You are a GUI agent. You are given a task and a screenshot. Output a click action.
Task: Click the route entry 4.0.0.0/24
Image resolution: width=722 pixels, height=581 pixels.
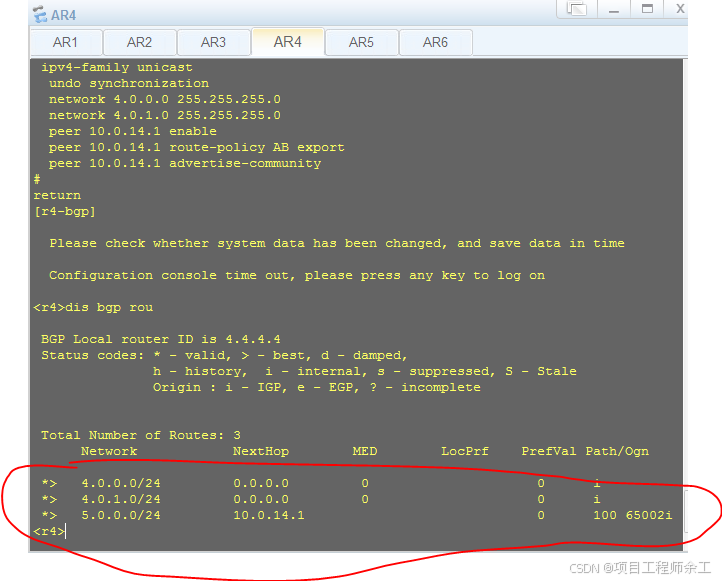click(121, 483)
